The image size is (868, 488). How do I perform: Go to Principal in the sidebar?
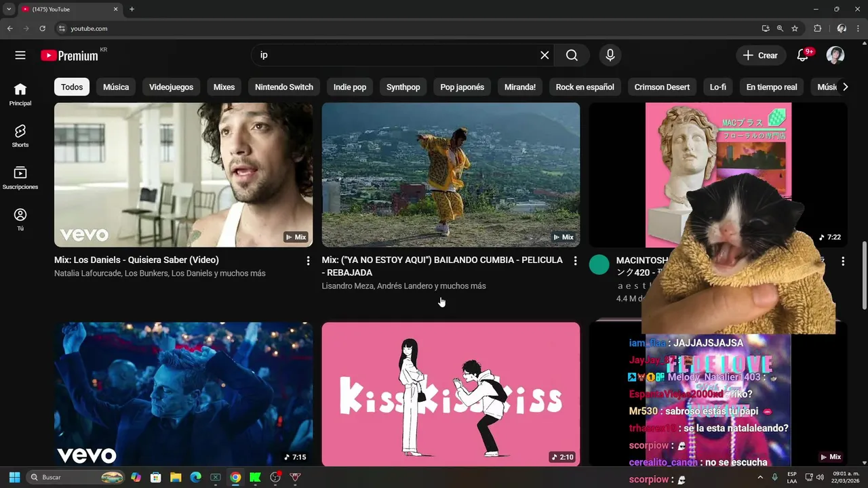point(20,94)
